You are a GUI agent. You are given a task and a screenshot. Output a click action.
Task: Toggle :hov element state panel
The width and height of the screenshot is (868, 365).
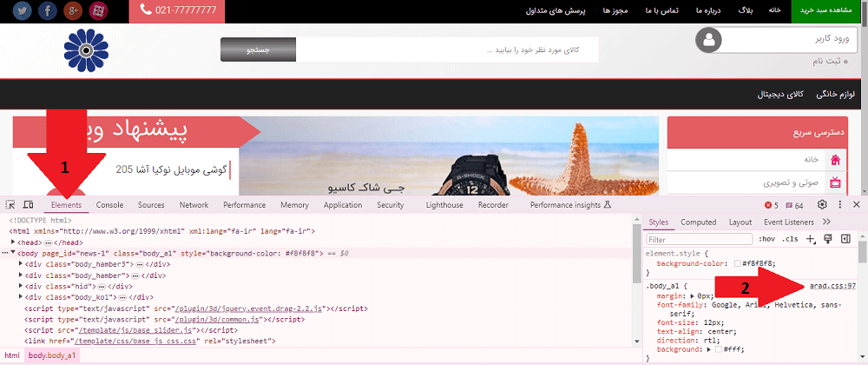coord(766,239)
